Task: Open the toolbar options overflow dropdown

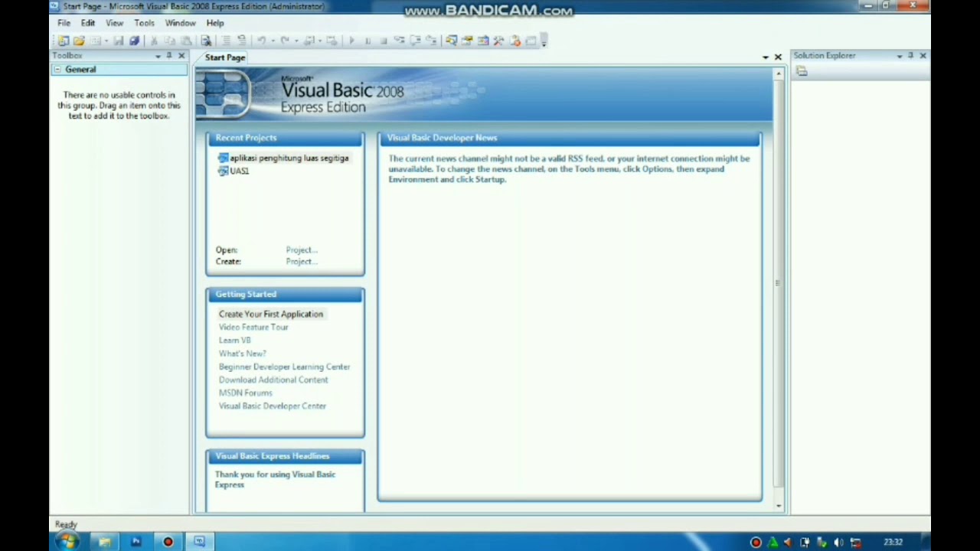Action: pyautogui.click(x=544, y=41)
